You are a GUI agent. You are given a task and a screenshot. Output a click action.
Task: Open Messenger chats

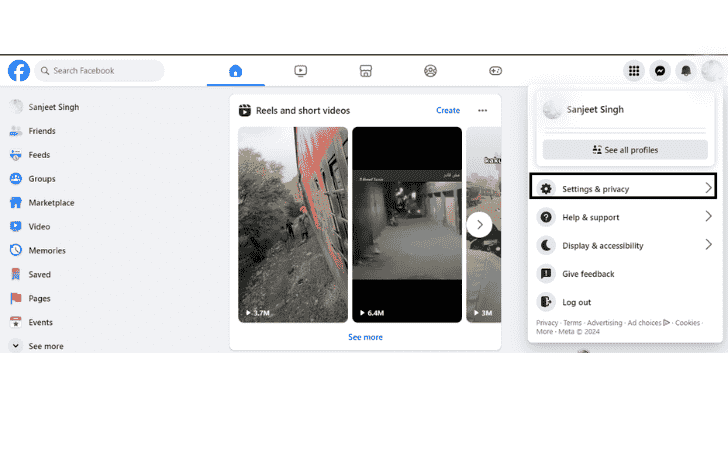(x=660, y=71)
